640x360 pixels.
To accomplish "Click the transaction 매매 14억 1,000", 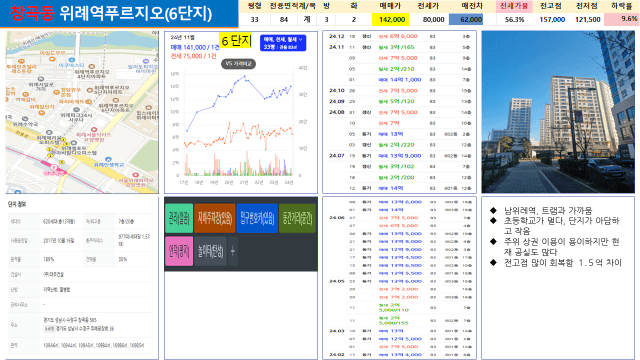I will 400,80.
